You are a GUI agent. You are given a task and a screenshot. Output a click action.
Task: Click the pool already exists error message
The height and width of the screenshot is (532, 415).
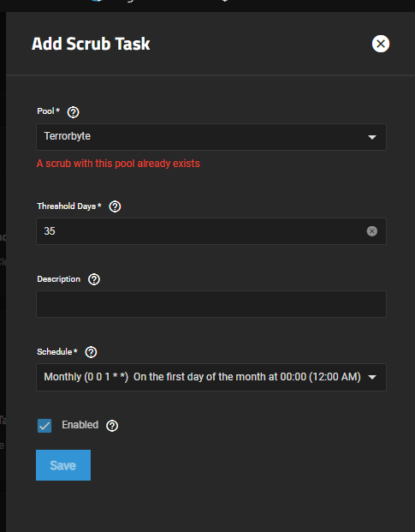[118, 164]
